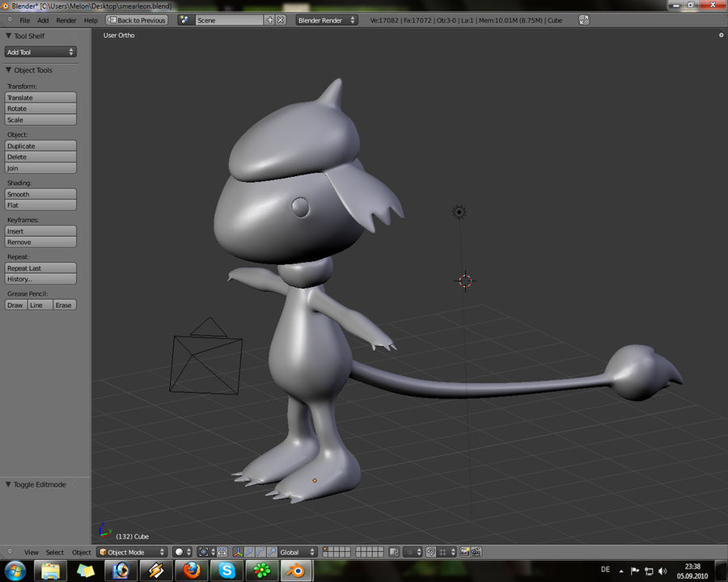Screen dimensions: 728x582
Task: Enable the scale manipulator icon
Action: pyautogui.click(x=272, y=552)
